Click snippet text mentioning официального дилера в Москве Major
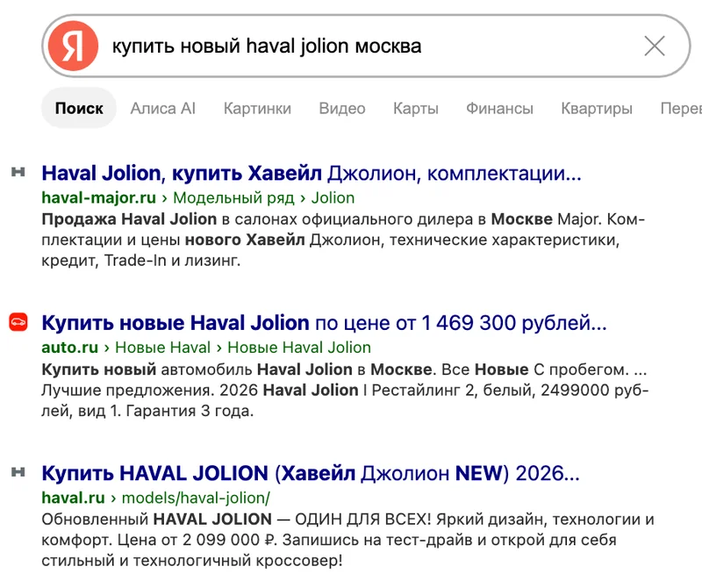Screen dimensions: 702x588 [450, 219]
